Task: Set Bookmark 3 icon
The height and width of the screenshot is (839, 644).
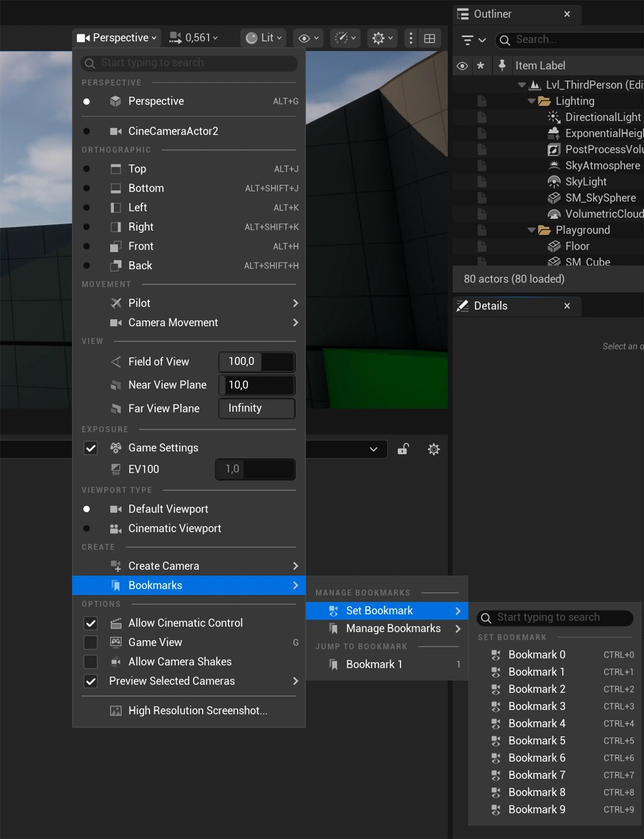Action: pyautogui.click(x=496, y=707)
